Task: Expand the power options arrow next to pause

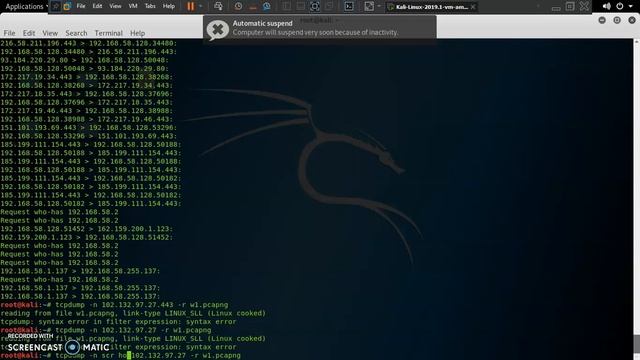Action: 200,6
